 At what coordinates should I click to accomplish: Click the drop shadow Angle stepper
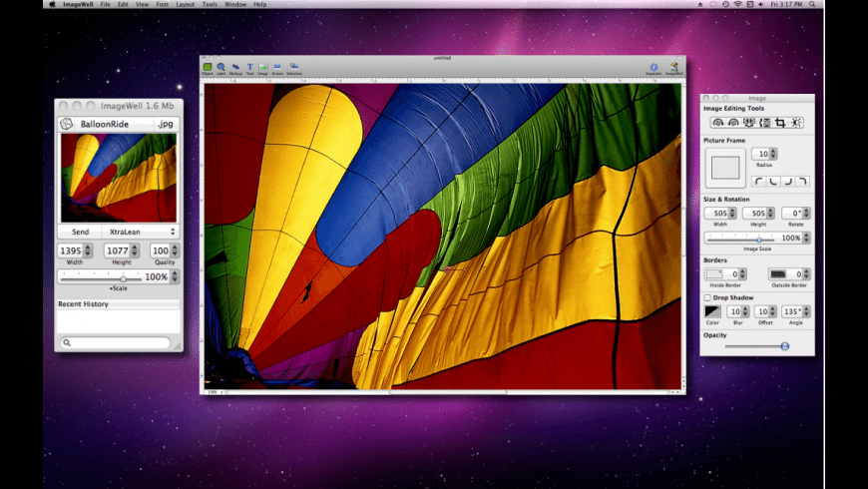click(806, 311)
